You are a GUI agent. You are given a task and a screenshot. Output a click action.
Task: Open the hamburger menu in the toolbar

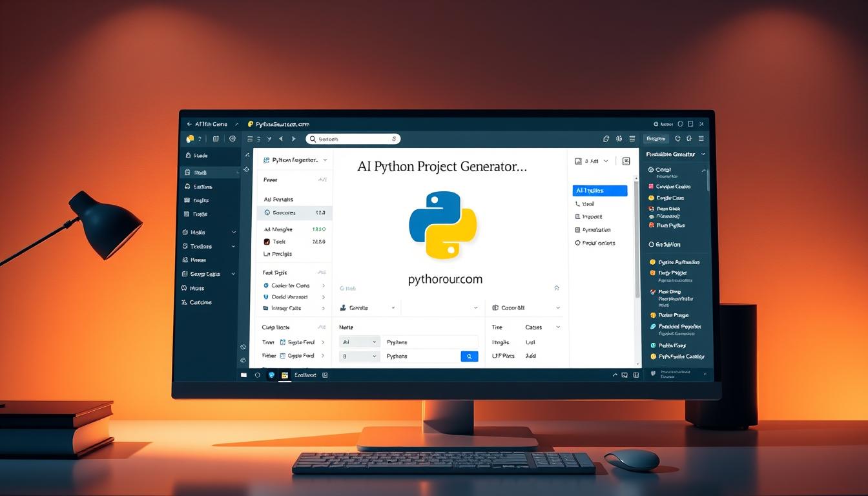pyautogui.click(x=250, y=138)
